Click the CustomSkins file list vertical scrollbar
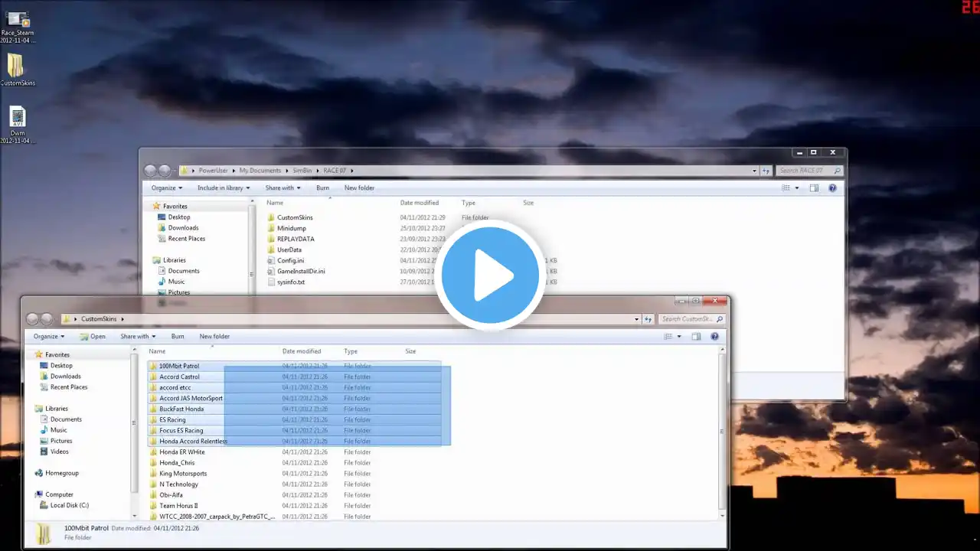 721,432
